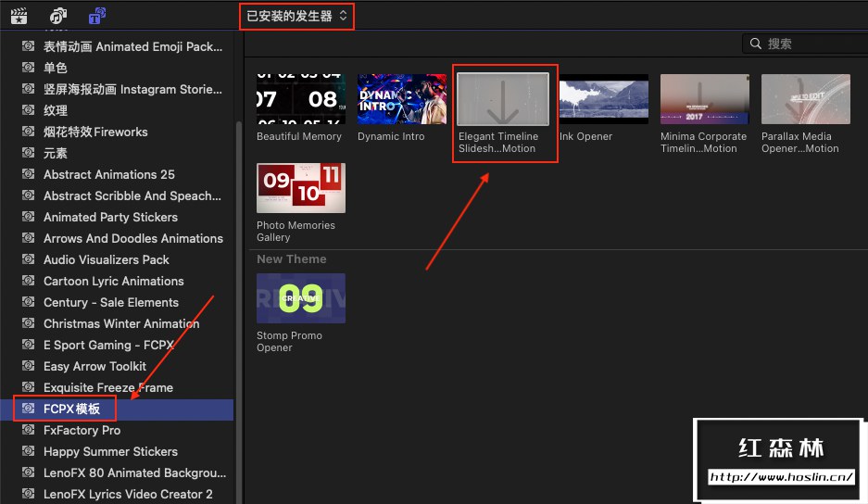
Task: Select the 单色 category
Action: (x=117, y=68)
